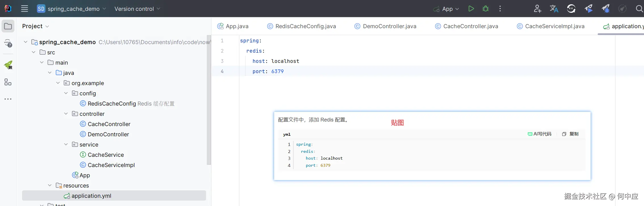Collapse the org.example package
The image size is (644, 206).
(x=58, y=83)
